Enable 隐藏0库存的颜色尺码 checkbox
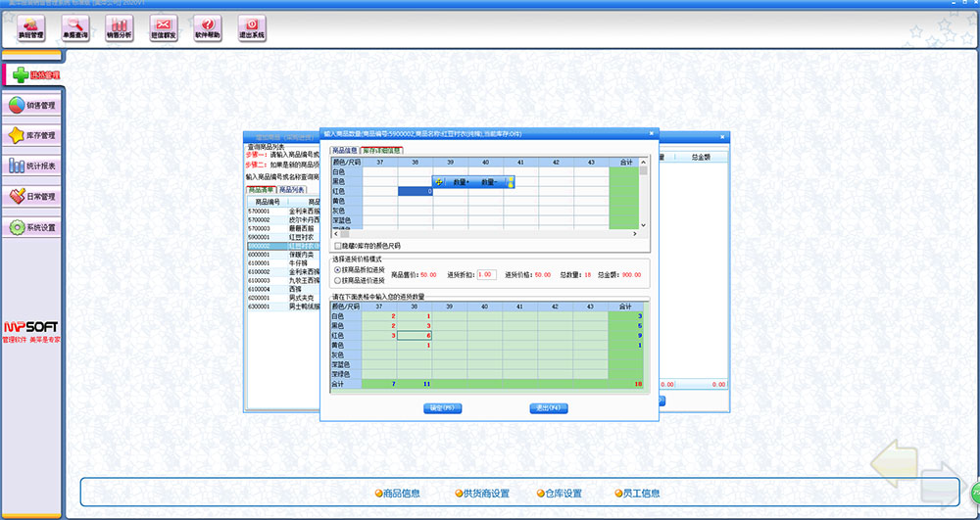This screenshot has width=980, height=520. (x=338, y=246)
